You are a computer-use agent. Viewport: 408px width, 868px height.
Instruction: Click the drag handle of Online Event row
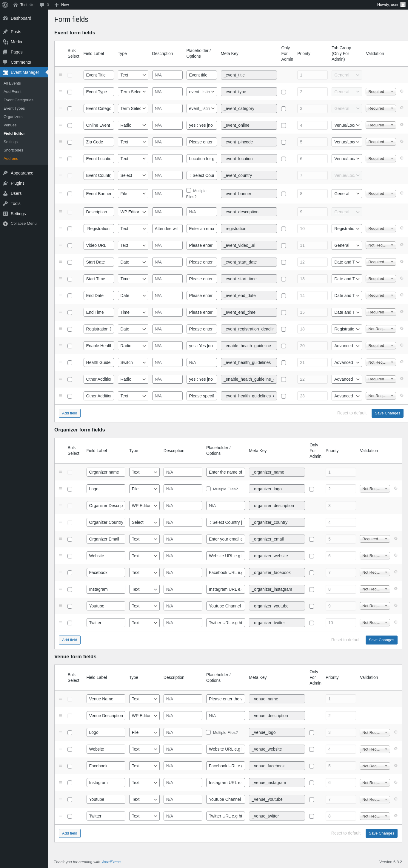coord(61,125)
